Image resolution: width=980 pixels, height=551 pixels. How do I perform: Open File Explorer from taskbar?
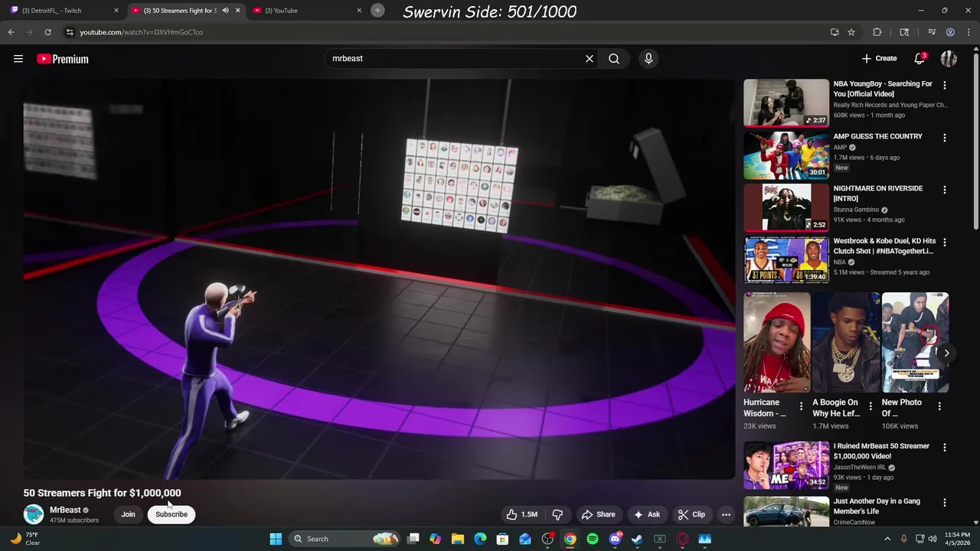[458, 539]
